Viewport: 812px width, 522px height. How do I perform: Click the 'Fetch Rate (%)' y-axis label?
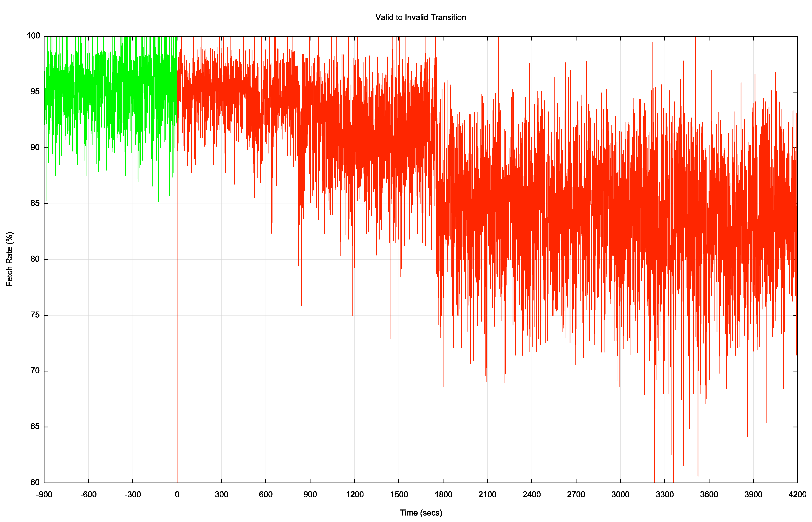[9, 259]
